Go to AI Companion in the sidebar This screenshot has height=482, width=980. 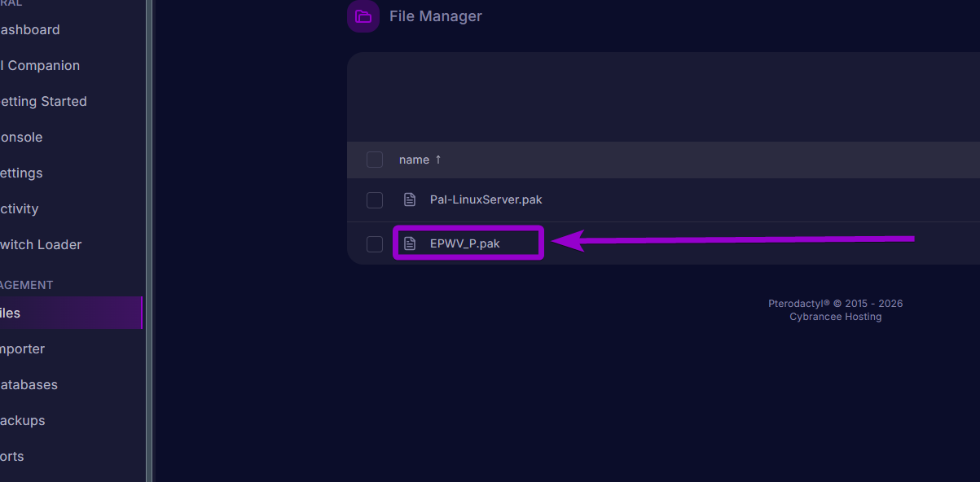[x=41, y=66]
